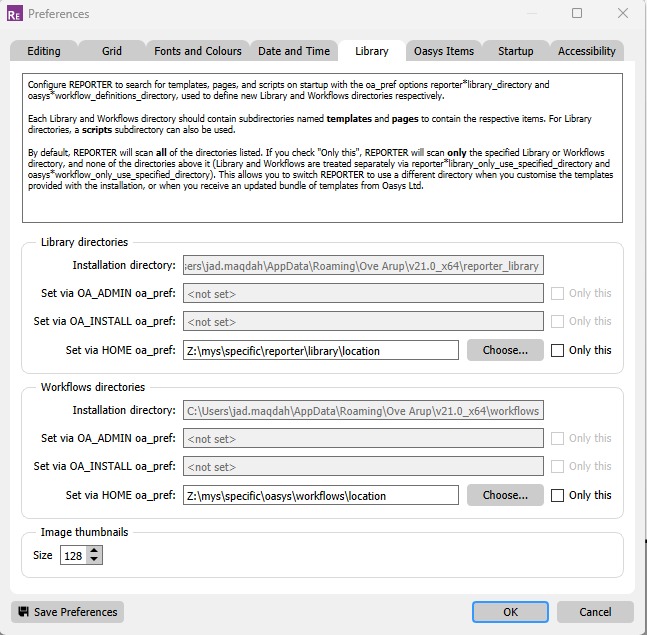The width and height of the screenshot is (647, 635).
Task: Click the thumbnail Size value field
Action: coord(74,555)
